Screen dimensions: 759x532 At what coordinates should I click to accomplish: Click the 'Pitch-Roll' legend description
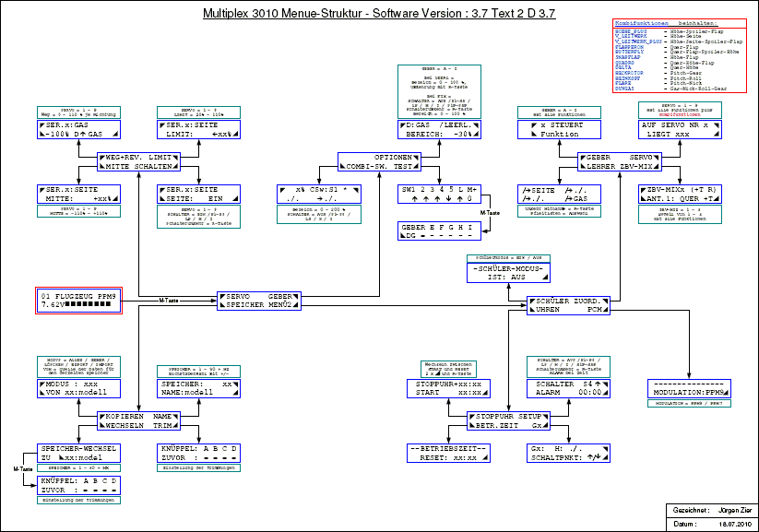[x=686, y=78]
